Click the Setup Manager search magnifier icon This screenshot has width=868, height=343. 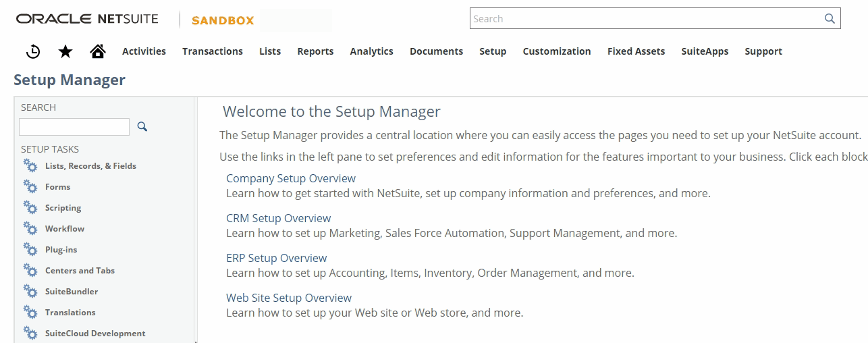pos(142,126)
